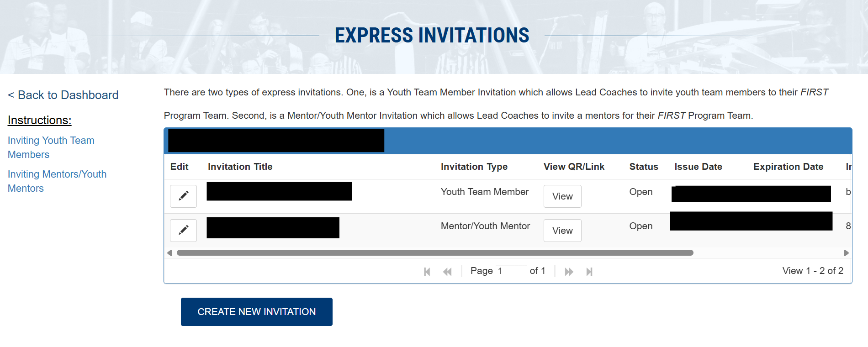The height and width of the screenshot is (347, 868).
Task: Edit the Mentor/Youth Mentor invitation pencil icon
Action: pos(183,230)
